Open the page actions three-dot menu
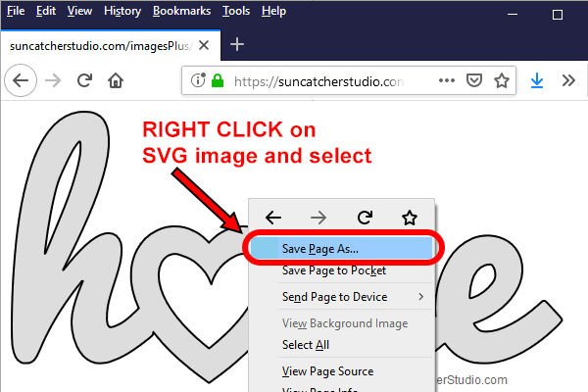The image size is (588, 392). coord(447,81)
